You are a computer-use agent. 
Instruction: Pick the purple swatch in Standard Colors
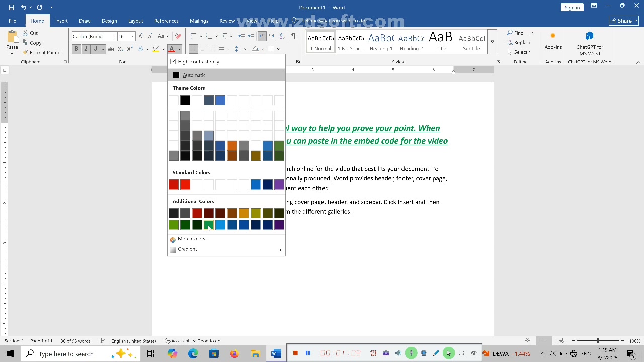click(x=279, y=185)
